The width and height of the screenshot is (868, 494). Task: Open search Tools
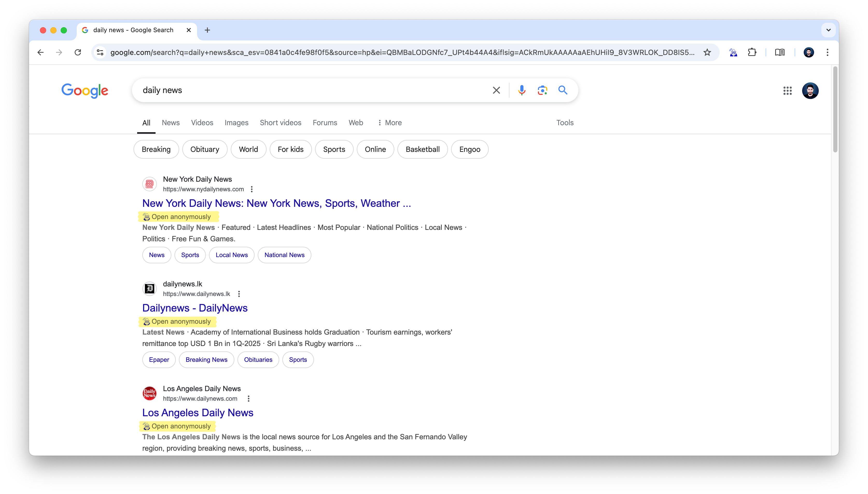pos(565,123)
